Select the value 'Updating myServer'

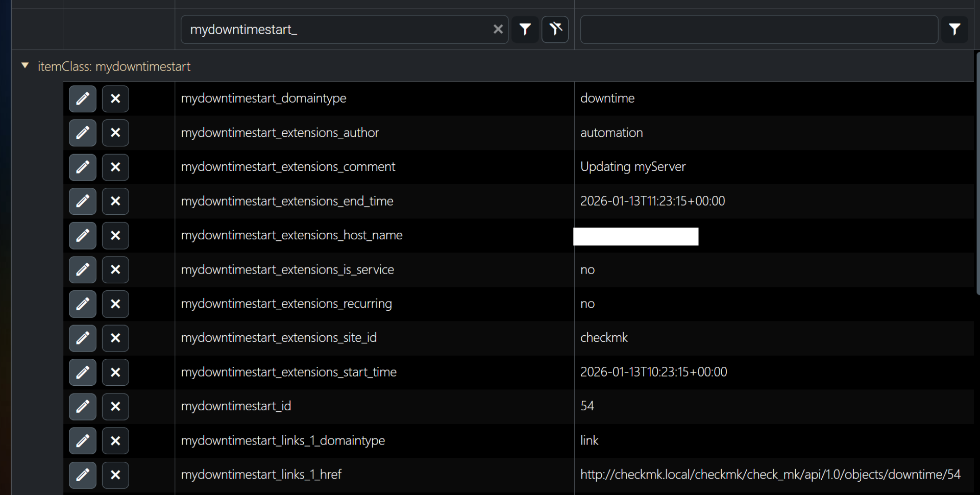(633, 167)
